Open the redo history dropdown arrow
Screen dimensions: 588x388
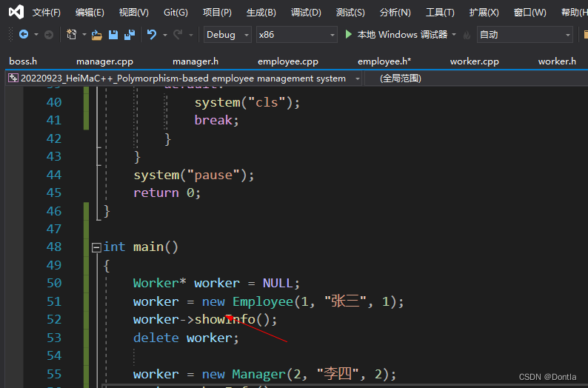click(x=191, y=35)
